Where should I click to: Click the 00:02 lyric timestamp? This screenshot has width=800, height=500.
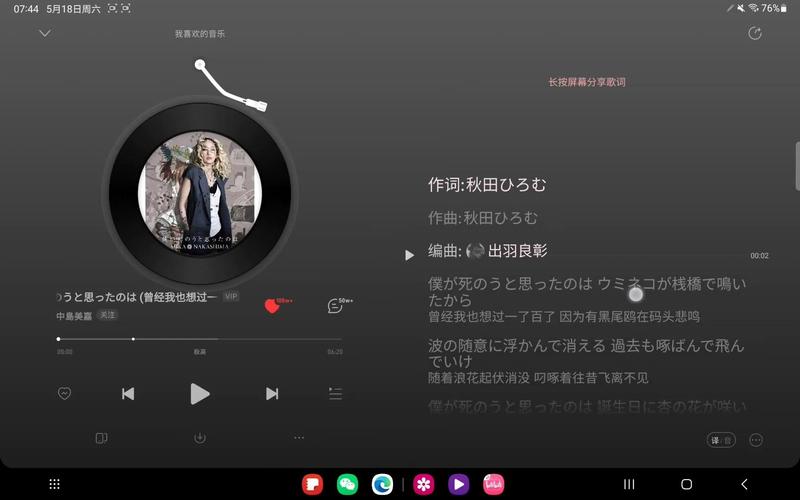(x=759, y=256)
